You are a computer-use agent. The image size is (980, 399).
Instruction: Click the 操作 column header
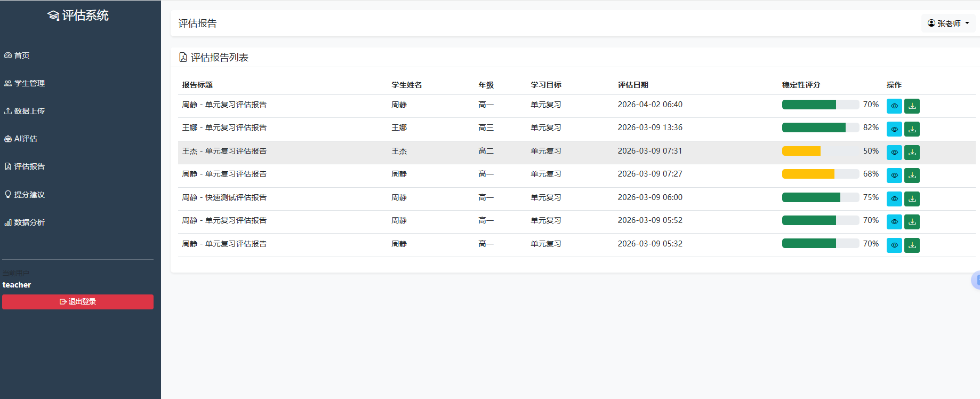click(x=894, y=85)
